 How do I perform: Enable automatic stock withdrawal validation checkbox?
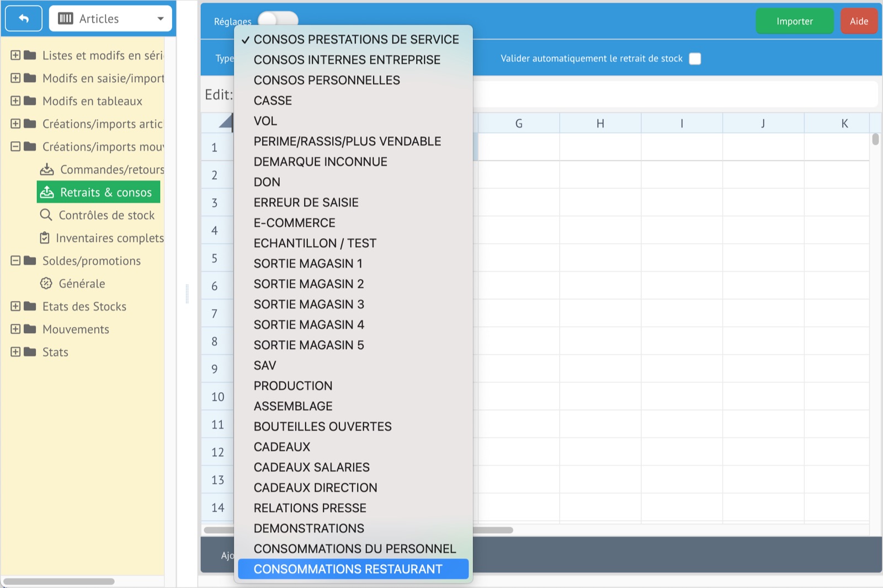(x=695, y=58)
